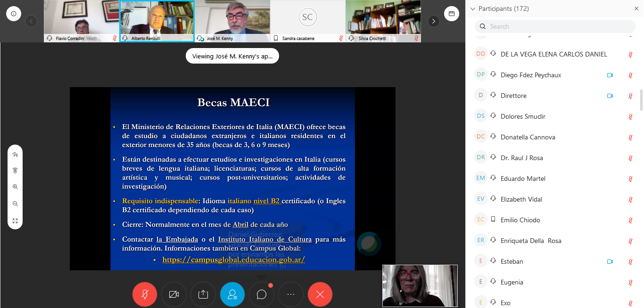Show next video thumbnails with right arrow
This screenshot has height=308, width=644.
[x=434, y=21]
